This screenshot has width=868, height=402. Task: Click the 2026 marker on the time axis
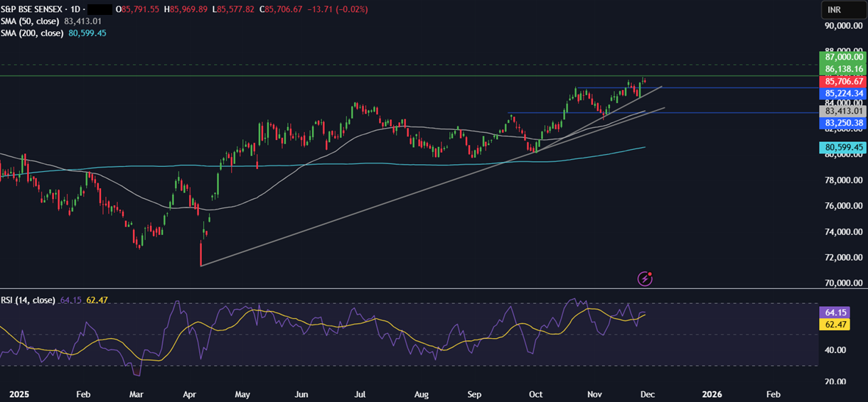(x=712, y=393)
